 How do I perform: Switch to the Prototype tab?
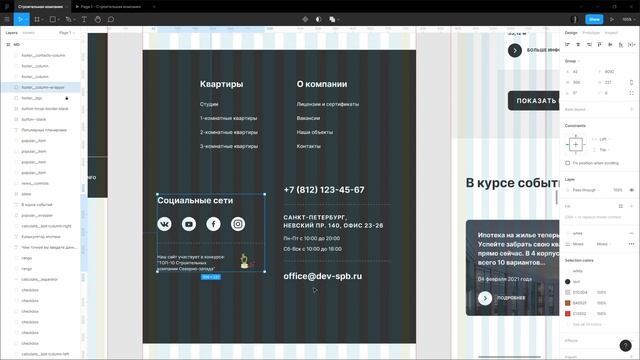[x=591, y=33]
